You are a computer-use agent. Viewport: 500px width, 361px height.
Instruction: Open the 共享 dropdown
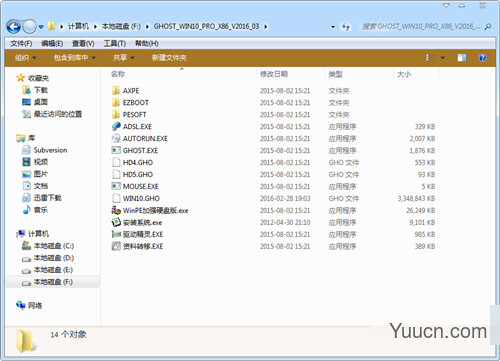click(x=123, y=58)
